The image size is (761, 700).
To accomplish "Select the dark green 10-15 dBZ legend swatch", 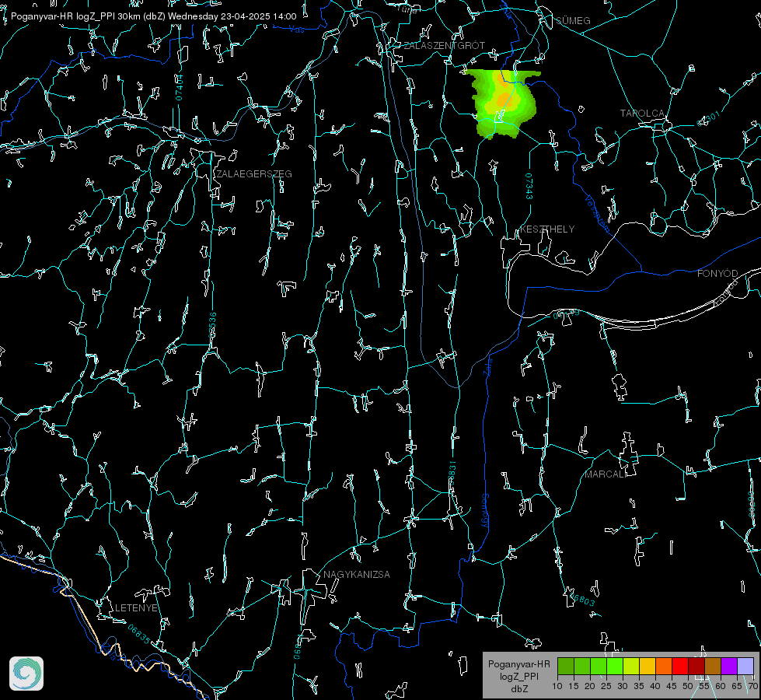I will 566,666.
